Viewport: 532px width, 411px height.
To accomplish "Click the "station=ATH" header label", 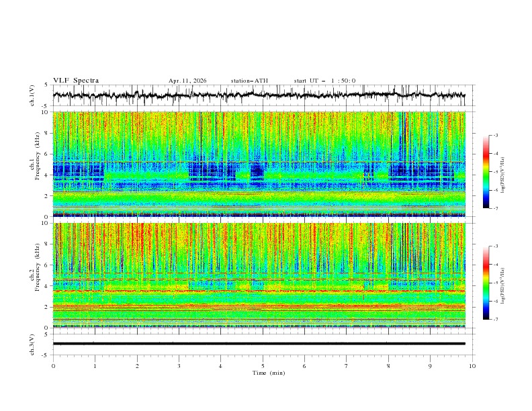I will (x=249, y=81).
